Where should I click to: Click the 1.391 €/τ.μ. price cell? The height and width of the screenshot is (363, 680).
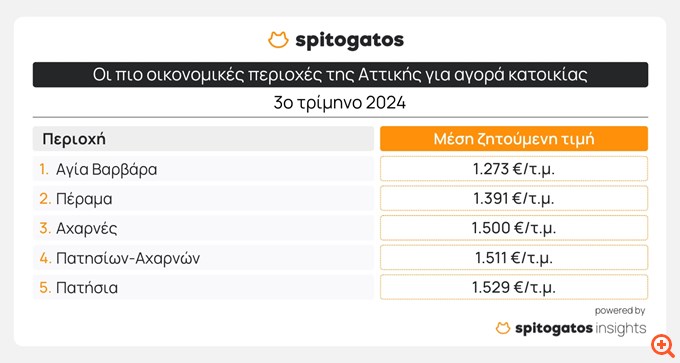coord(514,199)
